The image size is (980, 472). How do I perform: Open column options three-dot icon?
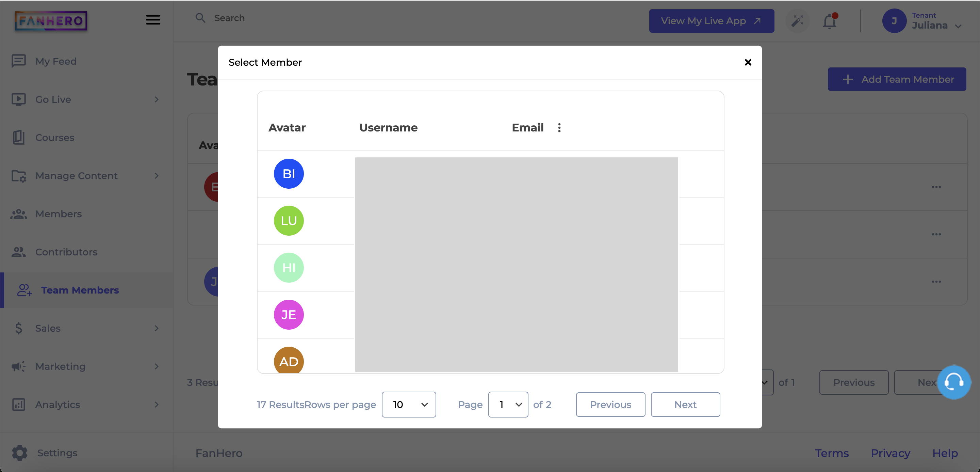pos(559,127)
